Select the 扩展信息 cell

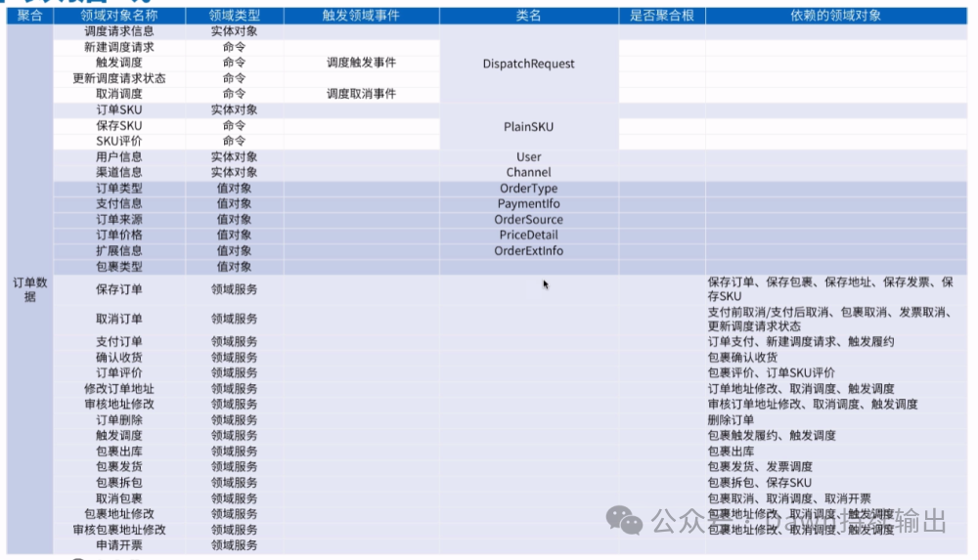[x=119, y=251]
